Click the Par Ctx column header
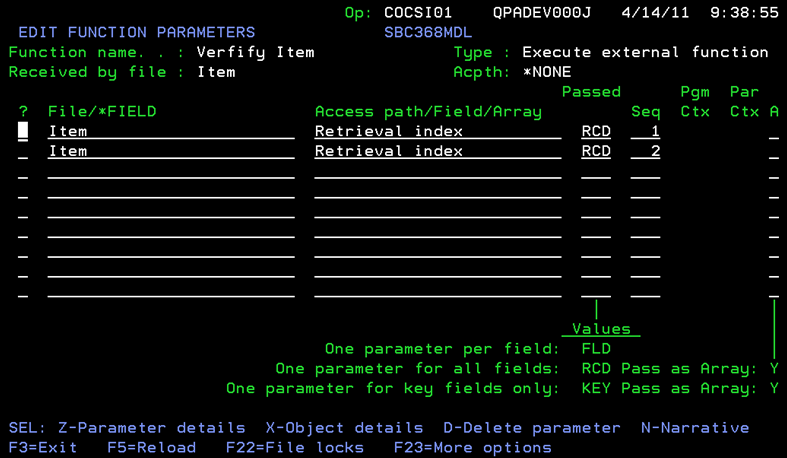Image resolution: width=787 pixels, height=458 pixels. (744, 102)
